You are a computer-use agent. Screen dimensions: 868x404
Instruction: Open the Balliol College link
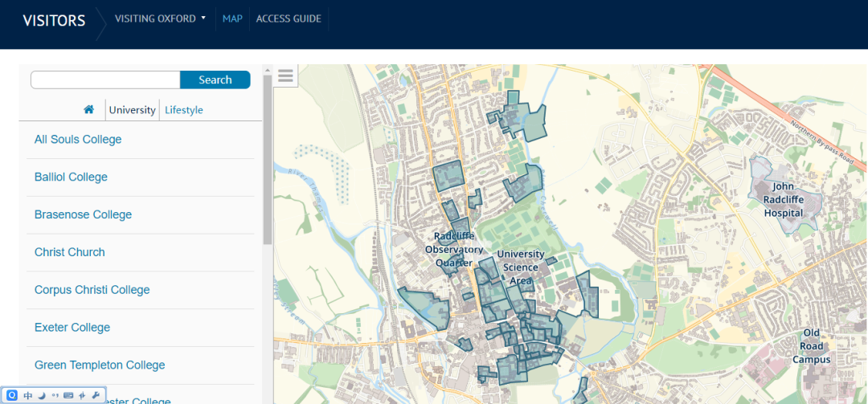pos(71,177)
